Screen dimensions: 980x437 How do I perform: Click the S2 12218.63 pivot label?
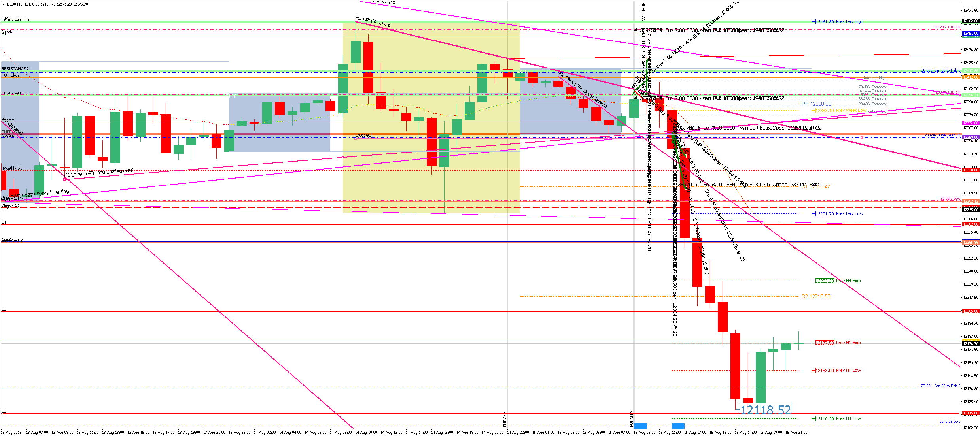point(815,297)
